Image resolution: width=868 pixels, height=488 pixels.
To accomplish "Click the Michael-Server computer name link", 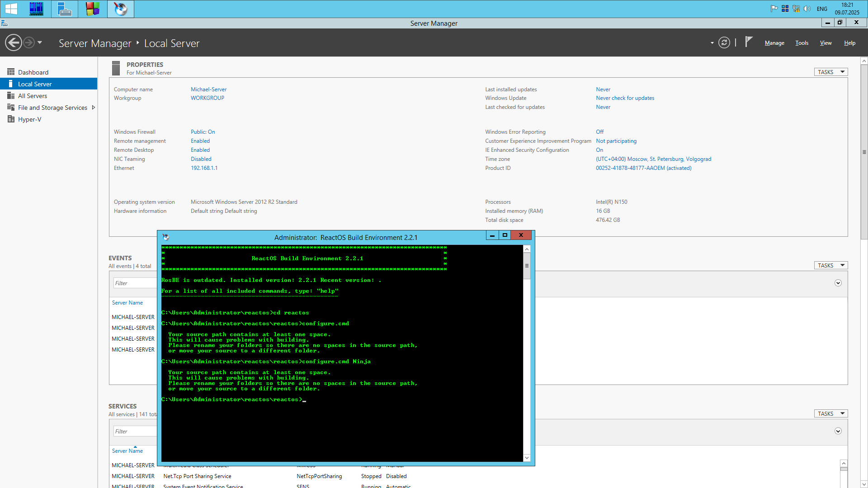I will click(x=208, y=89).
